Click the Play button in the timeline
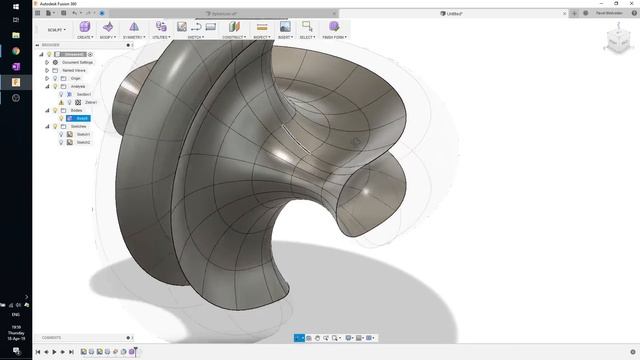The width and height of the screenshot is (640, 360). coord(54,352)
